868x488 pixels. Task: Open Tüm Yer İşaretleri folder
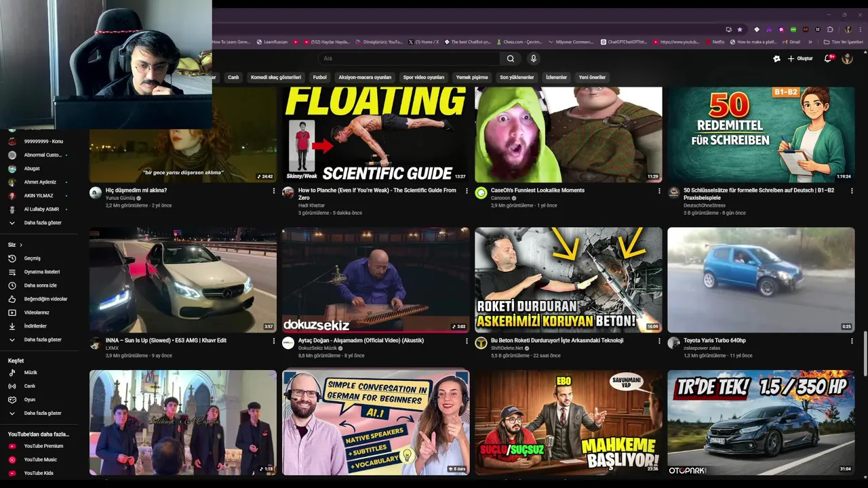[843, 42]
